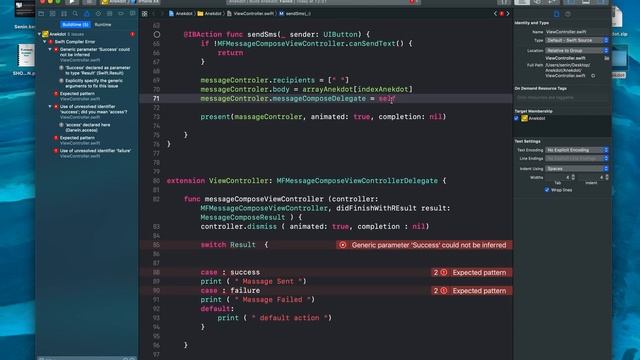Open the Symbol navigator icon
This screenshot has height=360, width=640.
click(64, 13)
